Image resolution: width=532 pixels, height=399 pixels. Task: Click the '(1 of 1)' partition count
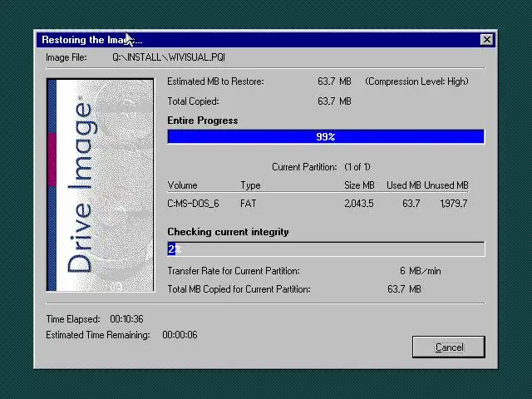[357, 167]
